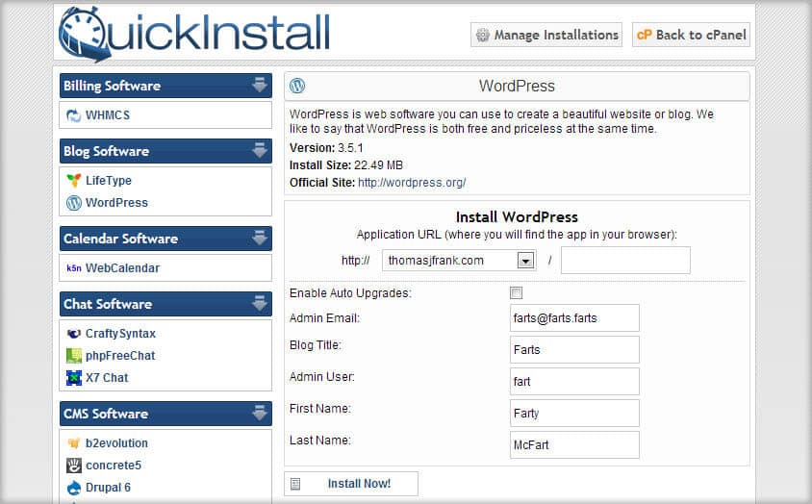Click the WordPress logo icon in sidebar
This screenshot has height=504, width=812.
pos(74,203)
